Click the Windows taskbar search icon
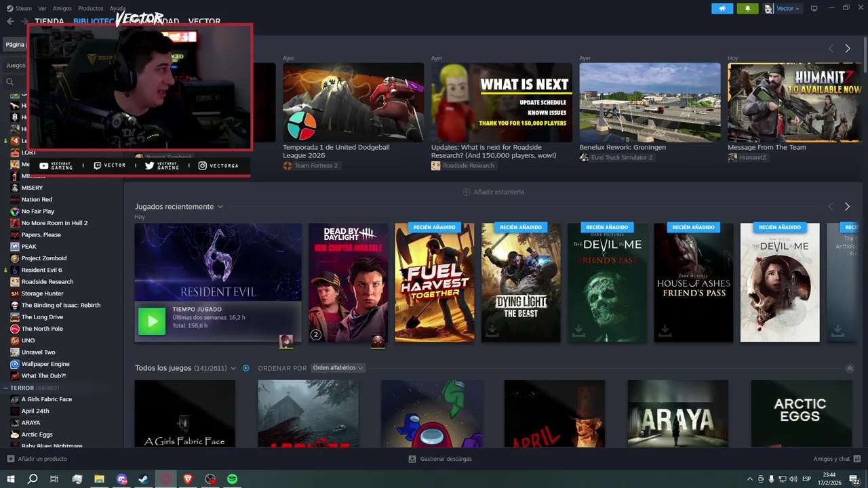This screenshot has width=868, height=488. click(x=33, y=479)
